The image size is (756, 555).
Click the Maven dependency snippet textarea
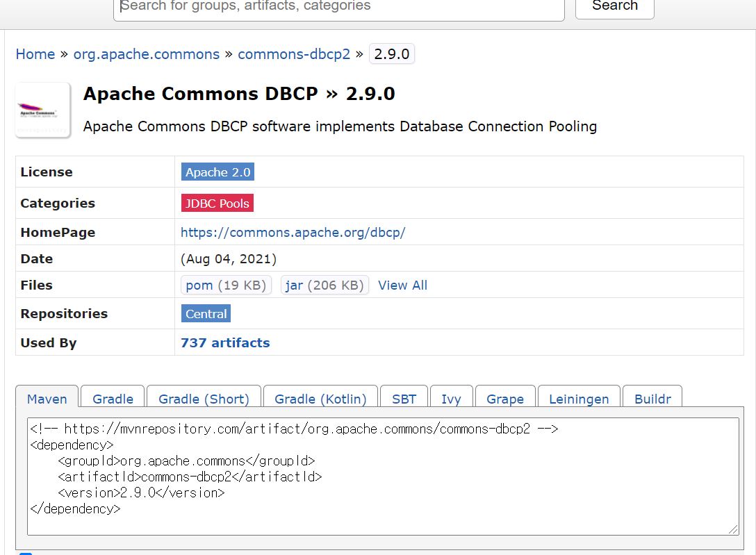tap(383, 476)
